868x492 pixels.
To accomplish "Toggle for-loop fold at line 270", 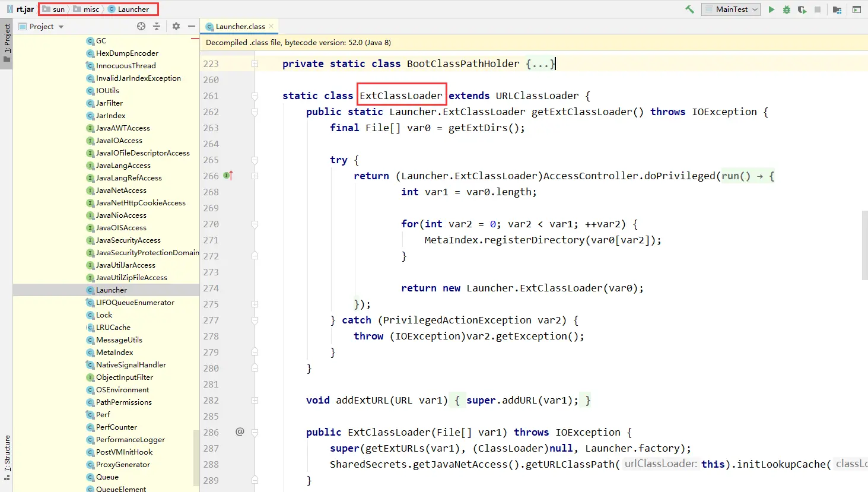I will pyautogui.click(x=255, y=224).
